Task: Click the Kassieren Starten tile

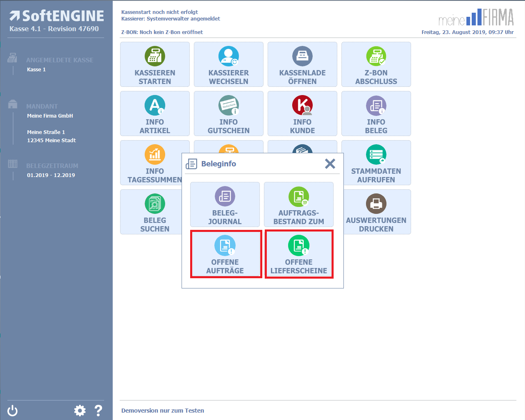Action: coord(155,64)
